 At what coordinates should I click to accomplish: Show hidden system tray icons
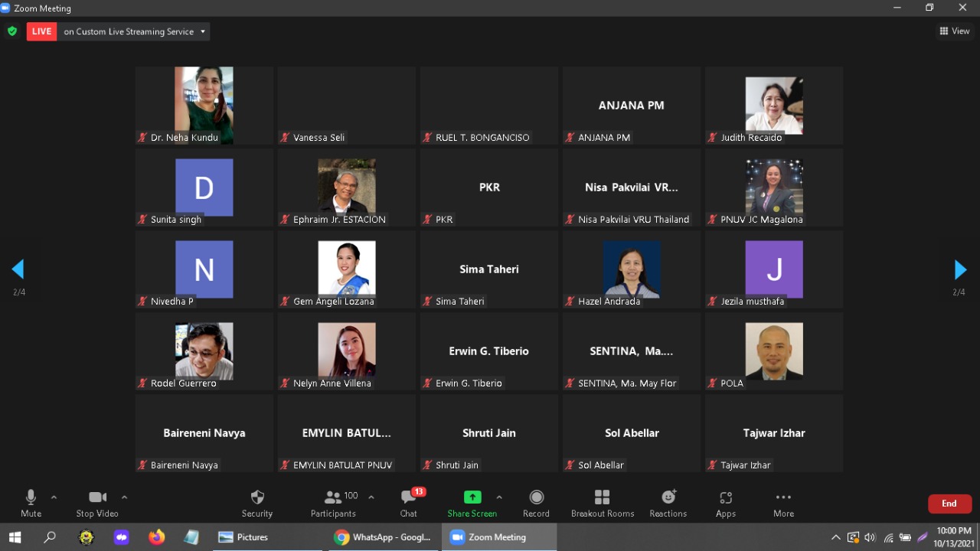836,537
